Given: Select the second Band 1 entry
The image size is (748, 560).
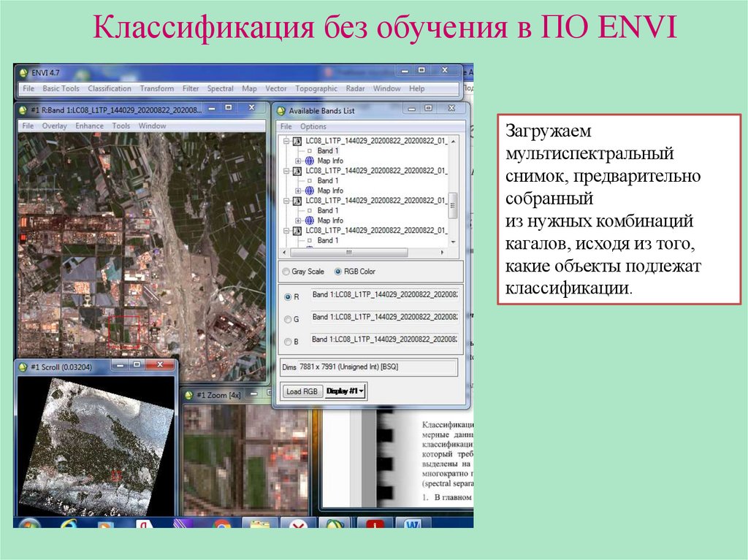Looking at the screenshot, I should coord(328,181).
